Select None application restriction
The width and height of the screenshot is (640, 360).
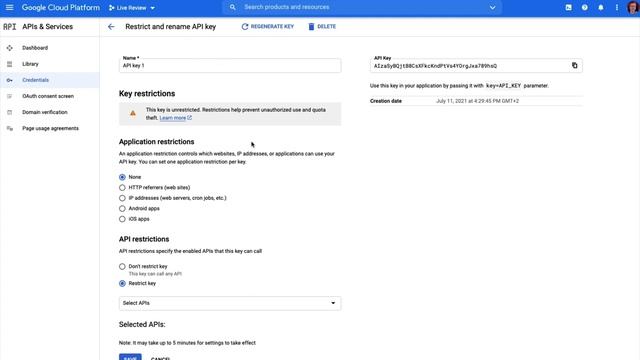click(x=122, y=177)
